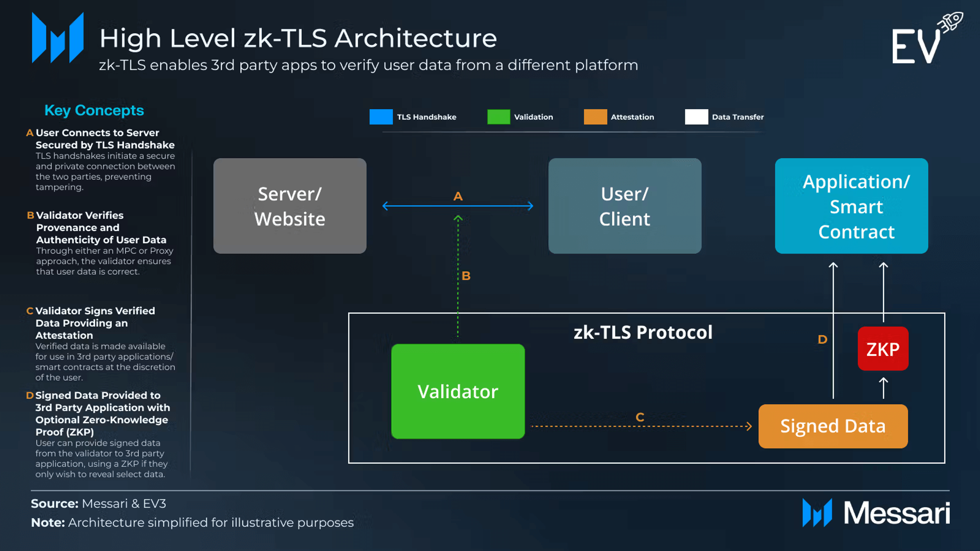980x551 pixels.
Task: Select the red ZKP box
Action: pos(883,349)
